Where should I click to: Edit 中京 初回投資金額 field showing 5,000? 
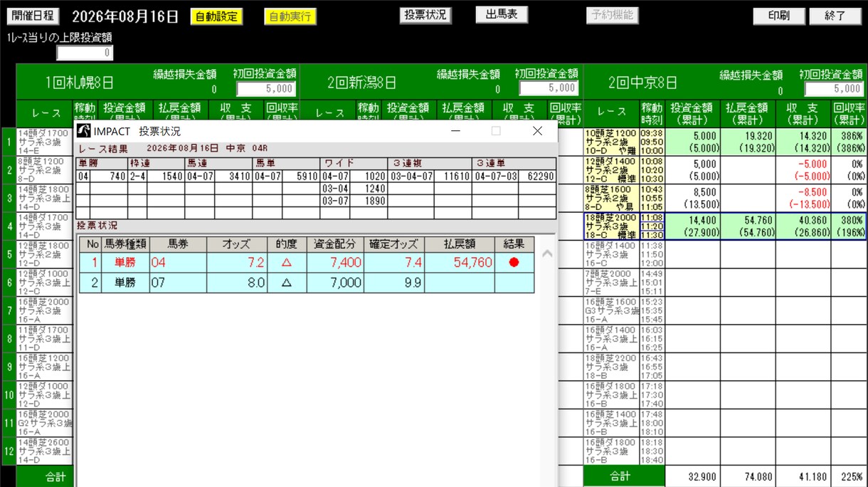(834, 89)
